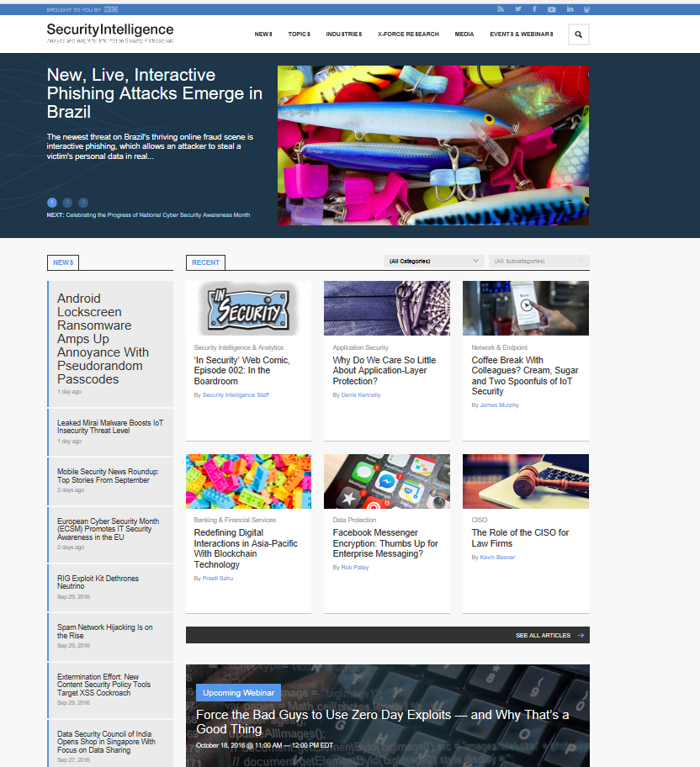The width and height of the screenshot is (700, 767).
Task: Open RIG Exploit Kit Dethrones Neutrino story
Action: click(x=98, y=582)
